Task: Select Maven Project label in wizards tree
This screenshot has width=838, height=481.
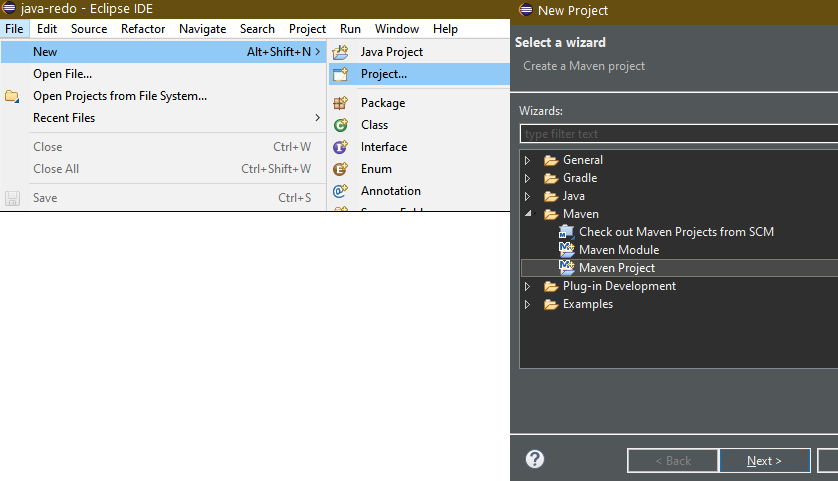Action: coord(617,268)
